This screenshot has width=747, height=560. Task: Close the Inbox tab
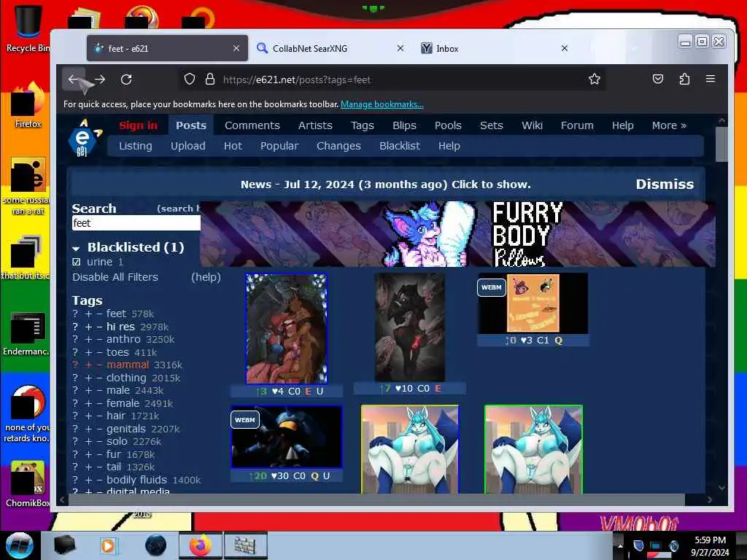pyautogui.click(x=565, y=48)
